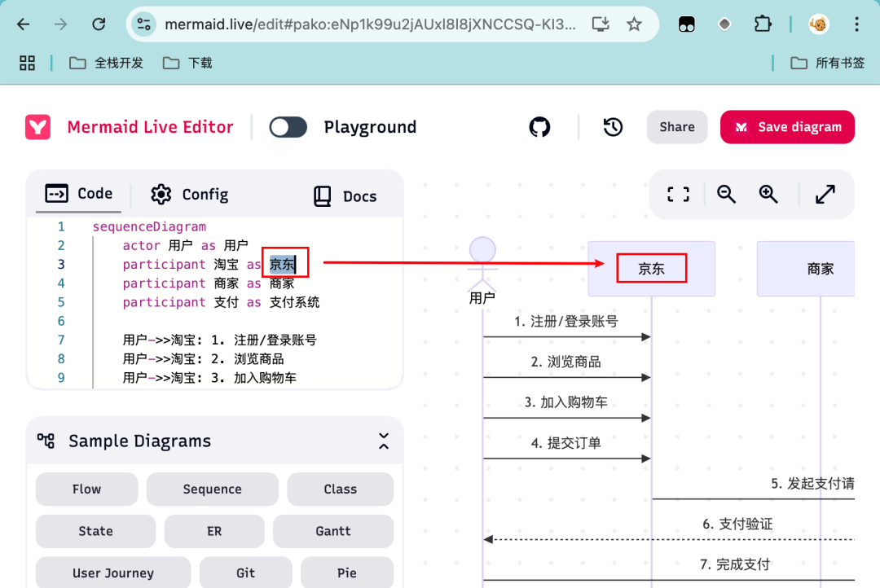880x588 pixels.
Task: Zoom out the diagram
Action: [726, 194]
